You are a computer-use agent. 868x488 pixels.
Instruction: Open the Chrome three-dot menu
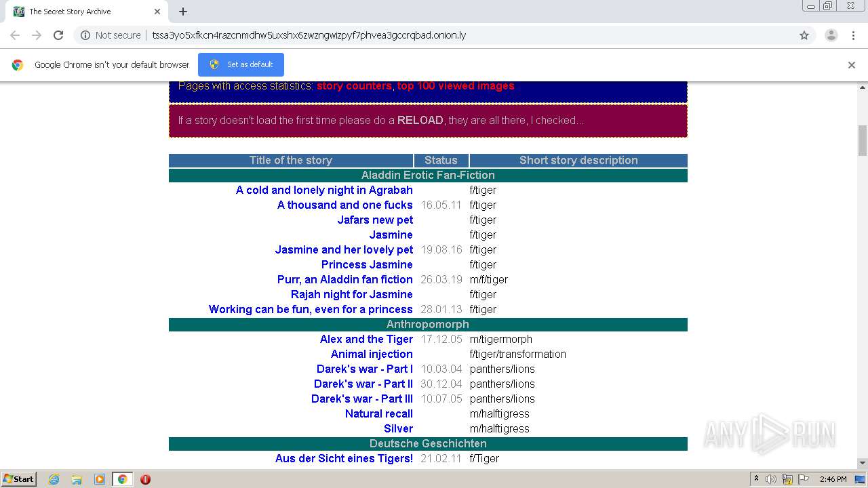(853, 35)
